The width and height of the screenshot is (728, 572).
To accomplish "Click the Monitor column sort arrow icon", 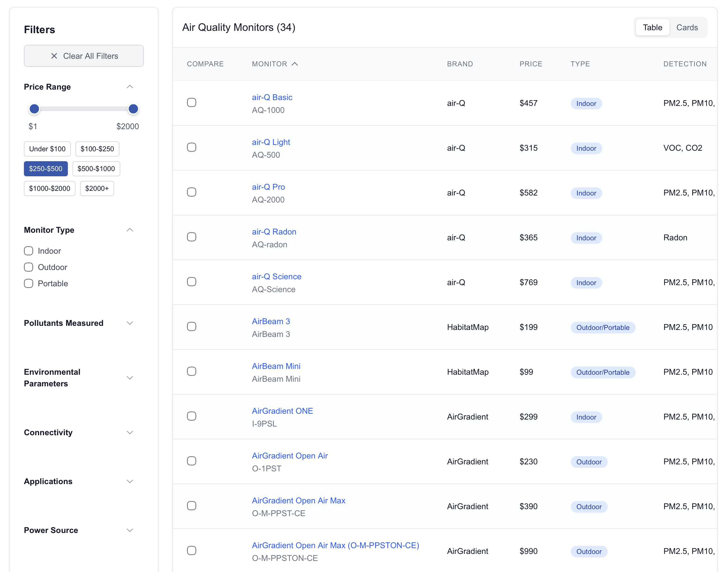I will 295,64.
